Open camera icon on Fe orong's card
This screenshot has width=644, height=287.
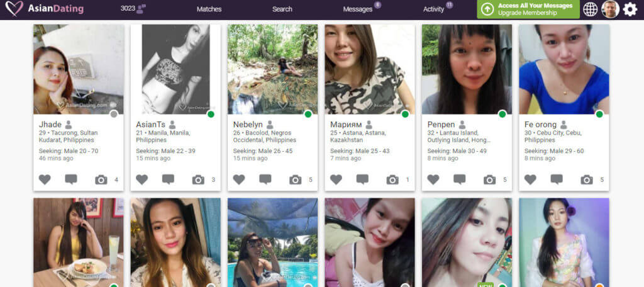pyautogui.click(x=587, y=179)
